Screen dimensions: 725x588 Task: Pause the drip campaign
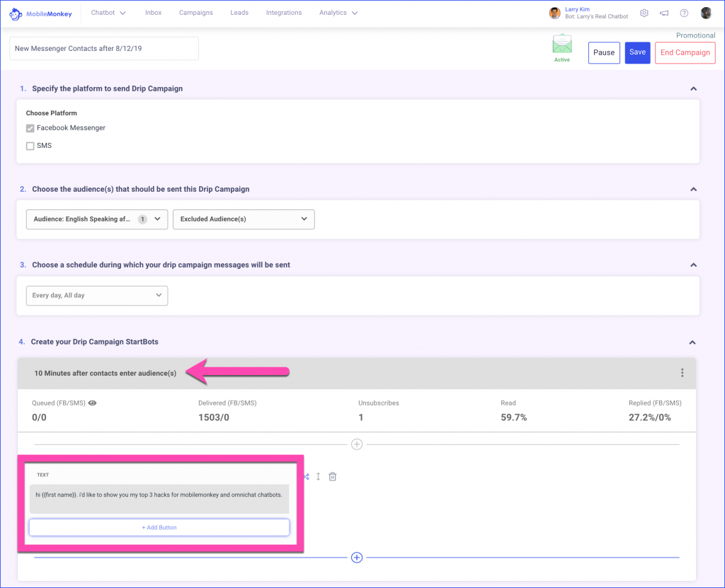[x=604, y=52]
